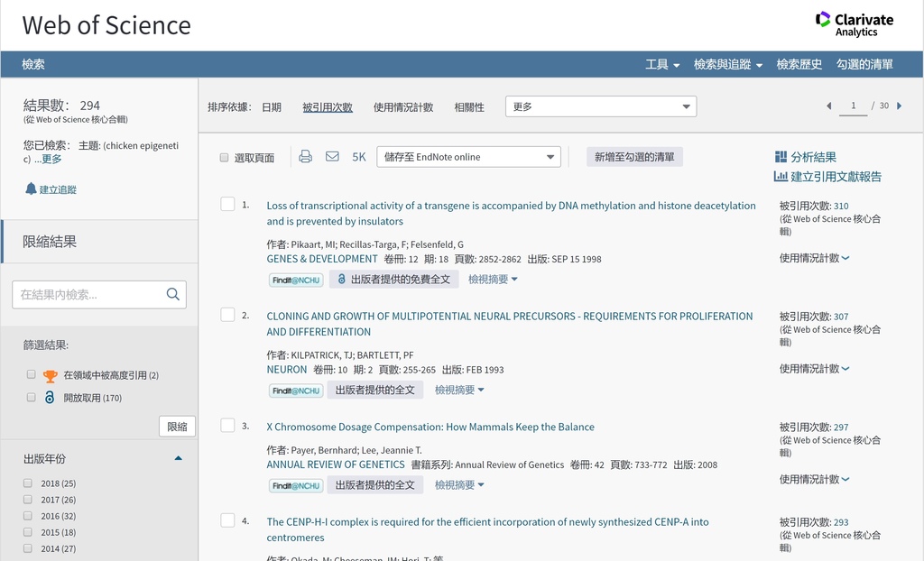The height and width of the screenshot is (561, 924).
Task: Open article Loss of transcriptional activity
Action: [x=511, y=214]
